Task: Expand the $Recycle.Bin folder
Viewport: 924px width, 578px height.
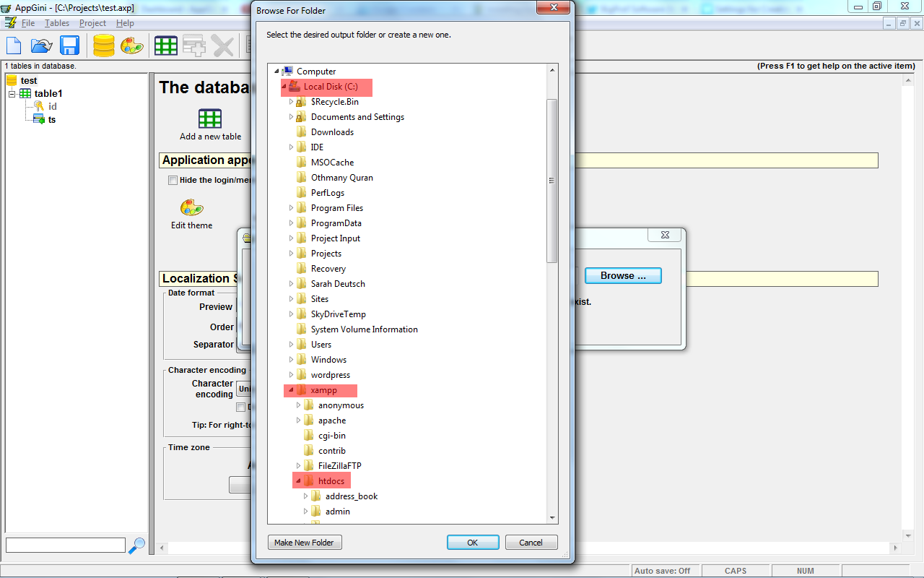Action: (x=291, y=102)
